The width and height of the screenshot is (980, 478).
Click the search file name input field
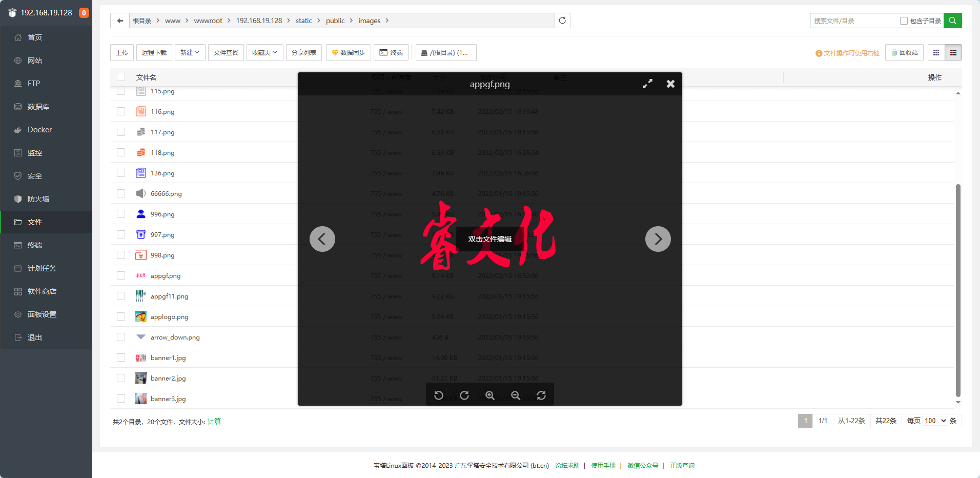(x=853, y=21)
